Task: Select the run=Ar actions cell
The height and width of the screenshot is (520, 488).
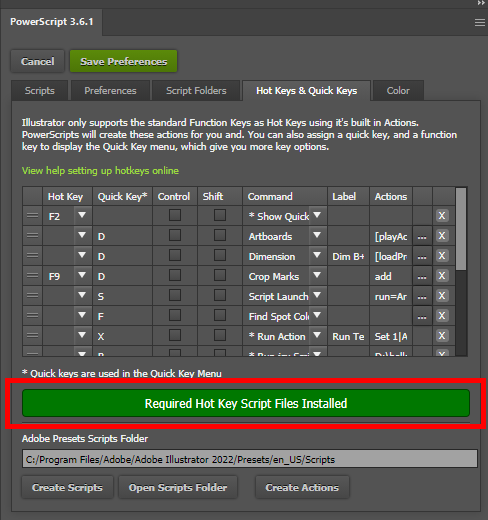Action: pos(391,296)
